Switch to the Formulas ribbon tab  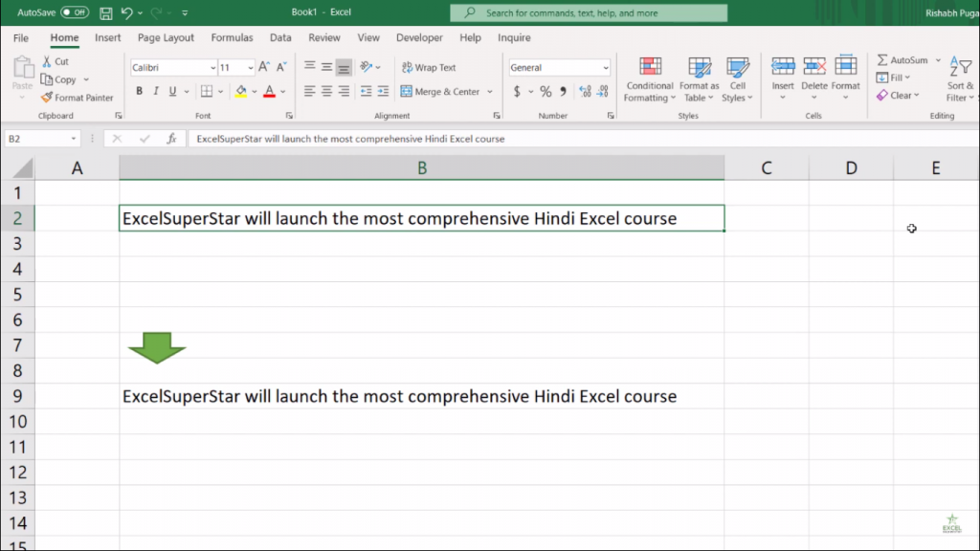(x=232, y=38)
